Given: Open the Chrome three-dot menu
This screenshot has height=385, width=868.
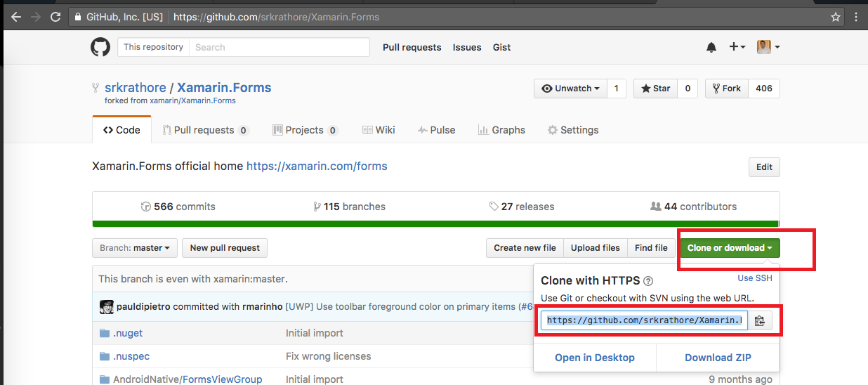Looking at the screenshot, I should [x=856, y=16].
